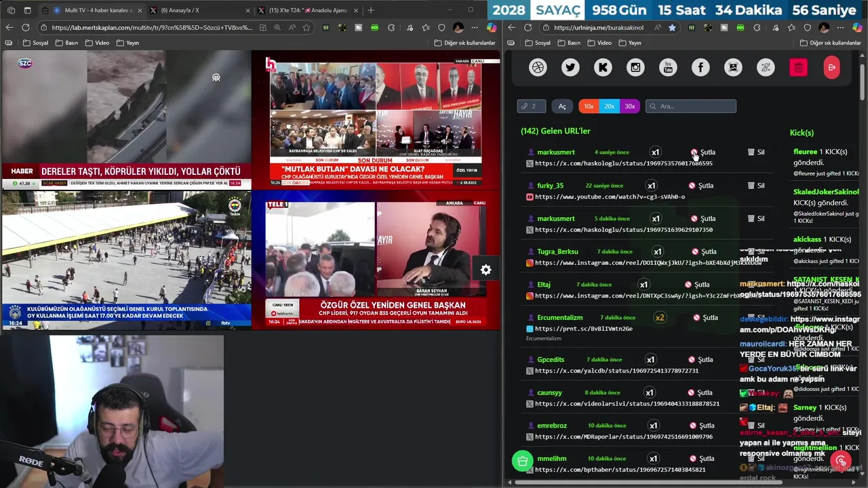
Task: Click Şutla on furky_35 row
Action: 701,186
